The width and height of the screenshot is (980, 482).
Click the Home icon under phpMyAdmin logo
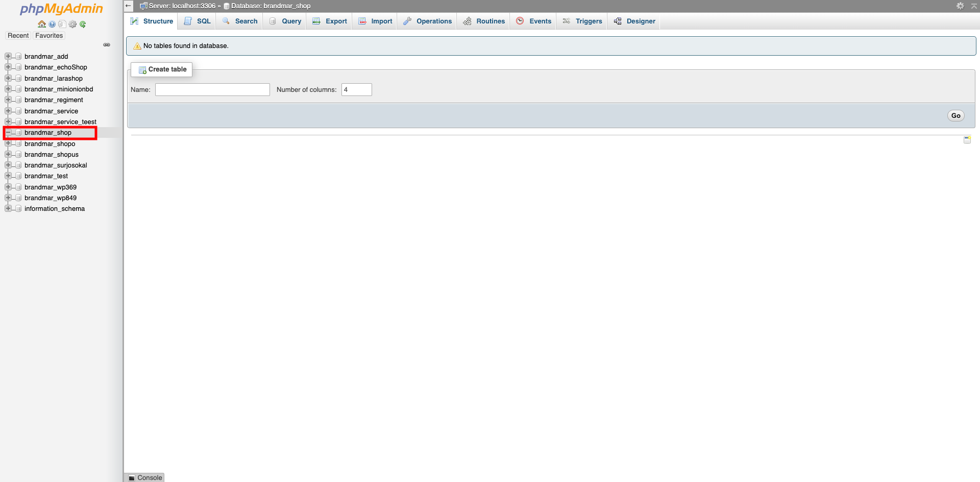point(42,24)
